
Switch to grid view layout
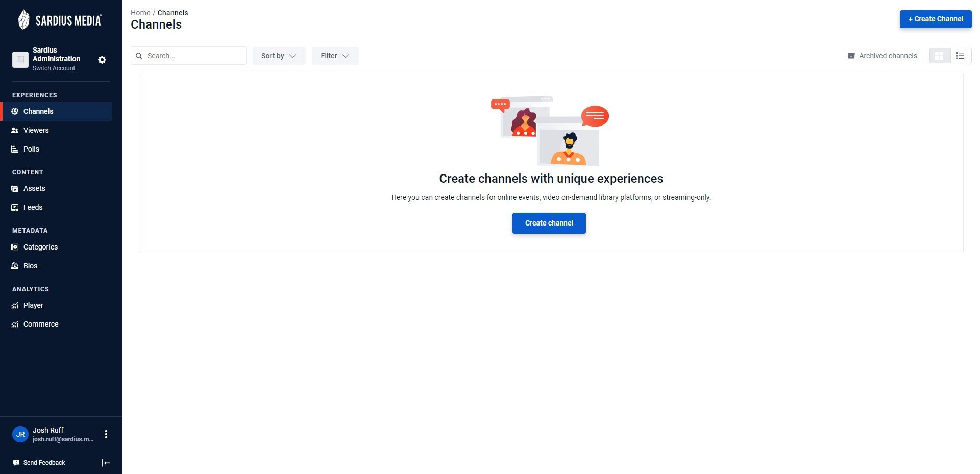click(x=940, y=56)
